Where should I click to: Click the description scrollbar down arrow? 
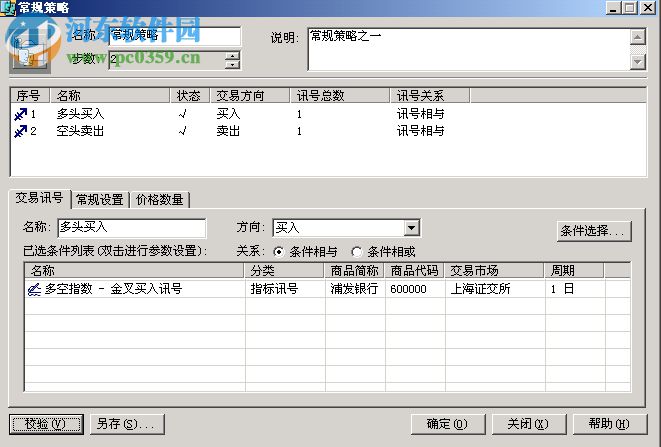(x=638, y=62)
